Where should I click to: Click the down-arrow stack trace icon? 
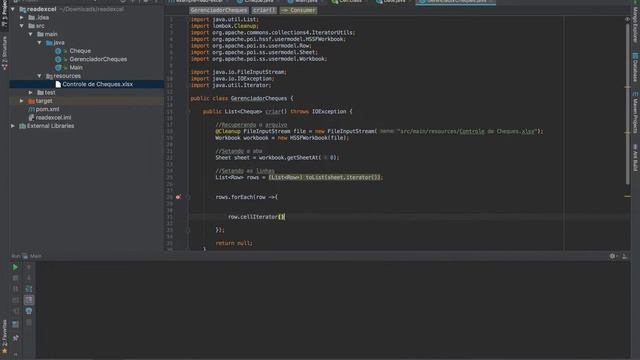29,278
